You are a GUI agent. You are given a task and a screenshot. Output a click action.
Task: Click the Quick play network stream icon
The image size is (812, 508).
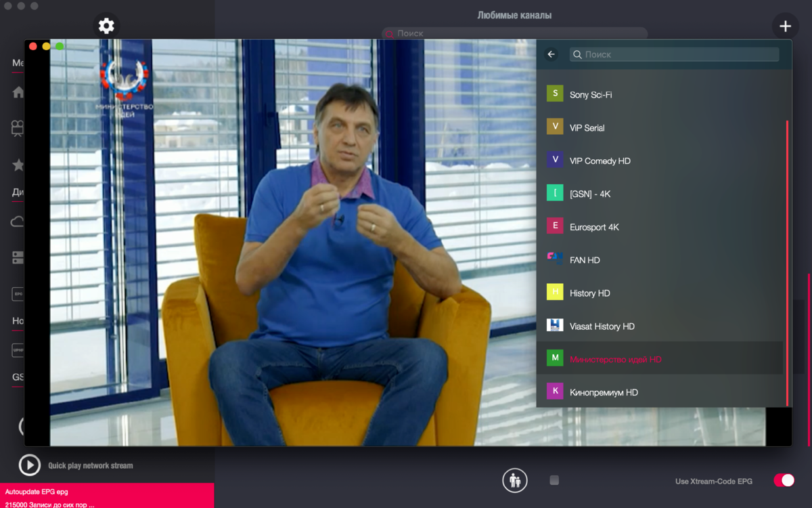point(30,465)
